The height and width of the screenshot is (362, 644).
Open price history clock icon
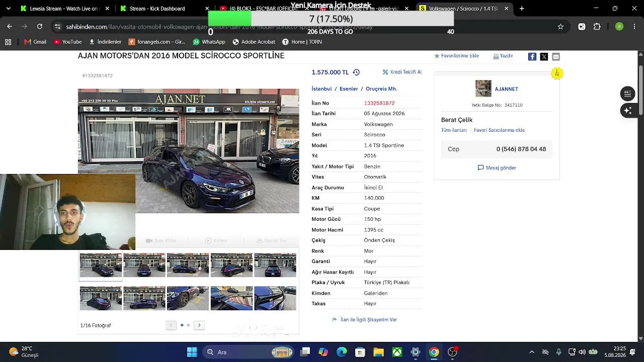(x=356, y=72)
